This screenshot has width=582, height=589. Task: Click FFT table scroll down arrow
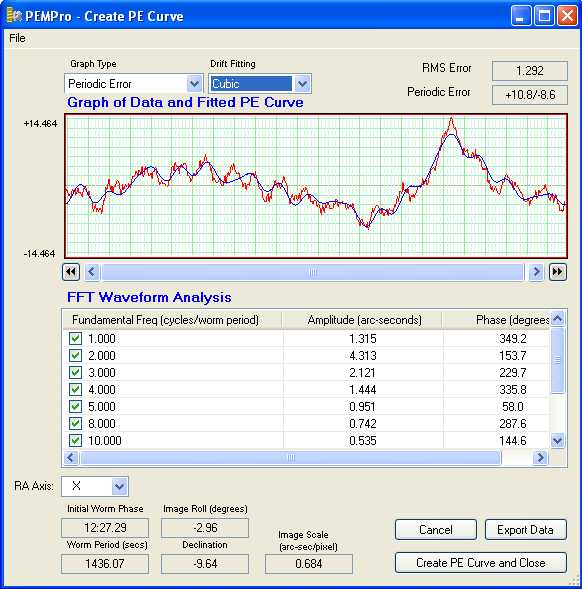click(558, 440)
